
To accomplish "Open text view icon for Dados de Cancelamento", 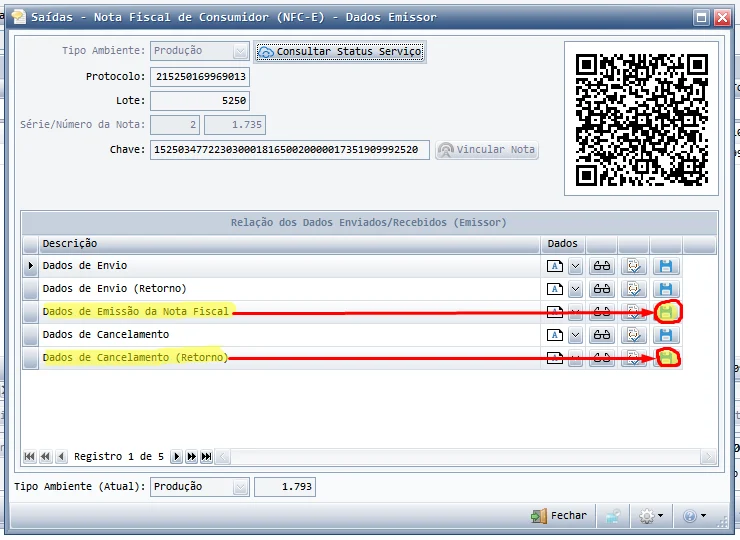I will pyautogui.click(x=555, y=335).
